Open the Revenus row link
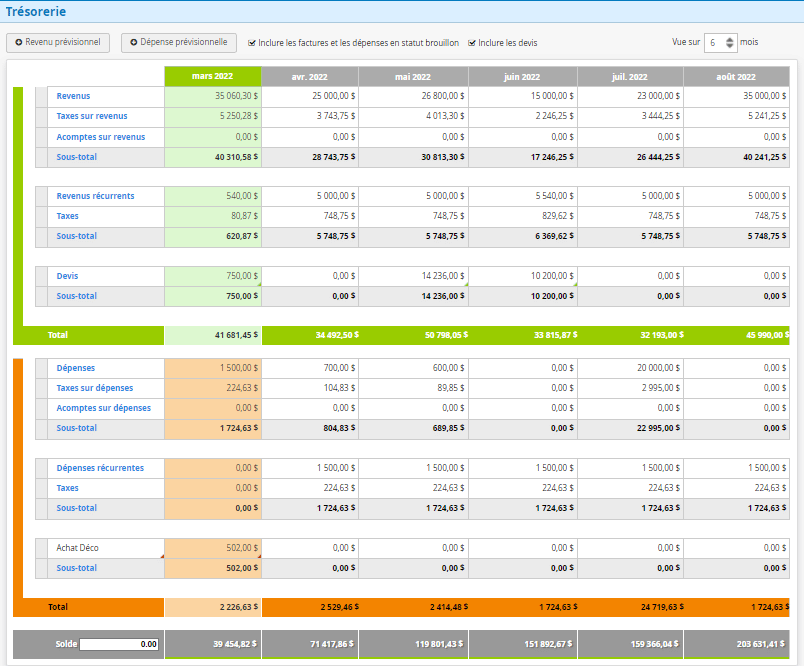Screen dimensions: 804x666 pos(73,96)
